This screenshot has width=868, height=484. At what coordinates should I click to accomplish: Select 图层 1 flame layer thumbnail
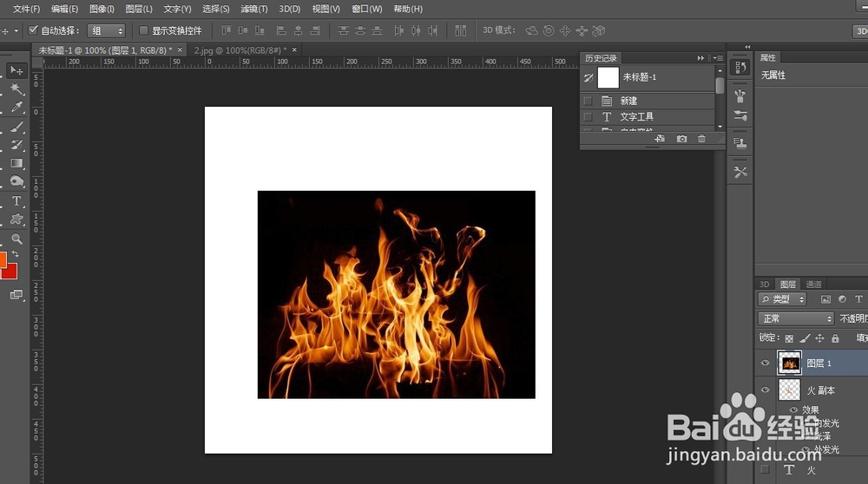tap(789, 363)
